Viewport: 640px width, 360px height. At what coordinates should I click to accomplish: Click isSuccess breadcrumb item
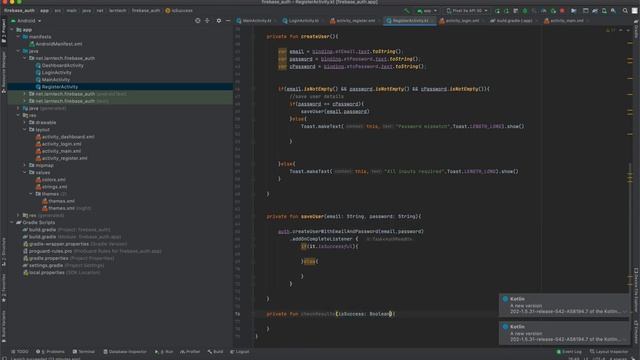click(x=179, y=11)
